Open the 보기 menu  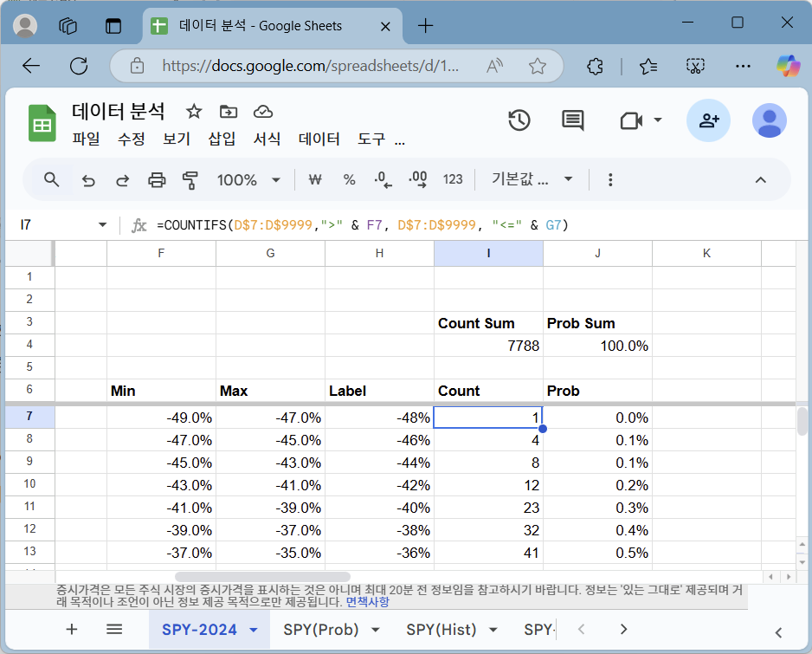click(177, 139)
